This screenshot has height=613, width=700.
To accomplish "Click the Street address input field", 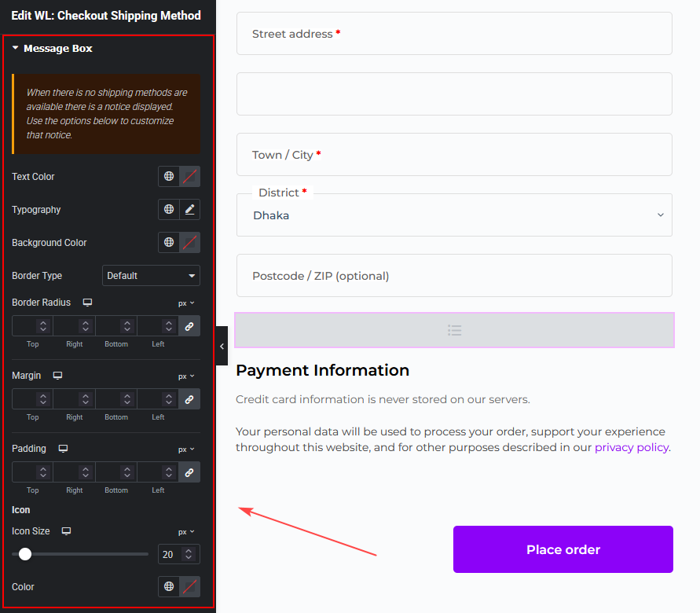I will pos(454,34).
